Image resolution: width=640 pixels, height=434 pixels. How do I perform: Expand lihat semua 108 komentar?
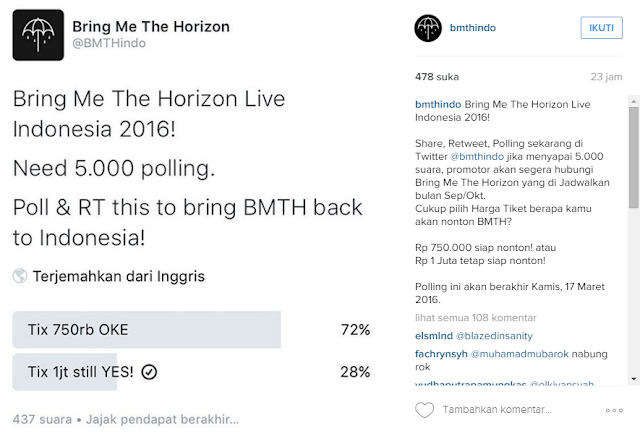click(x=476, y=318)
